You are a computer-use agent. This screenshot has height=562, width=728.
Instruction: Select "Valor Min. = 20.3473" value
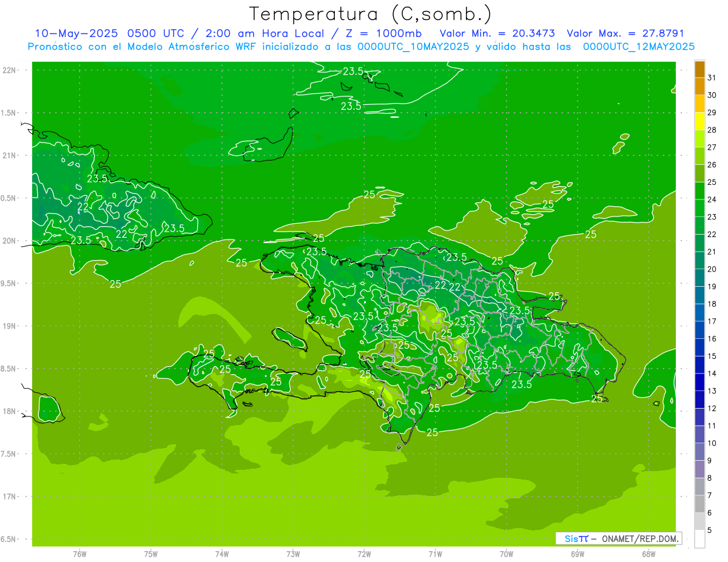pyautogui.click(x=497, y=33)
